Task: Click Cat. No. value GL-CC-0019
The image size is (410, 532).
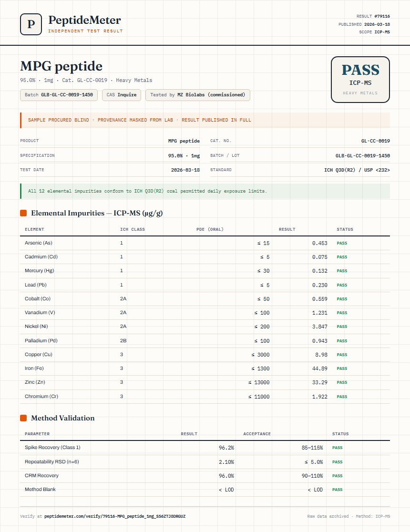Action: [375, 141]
